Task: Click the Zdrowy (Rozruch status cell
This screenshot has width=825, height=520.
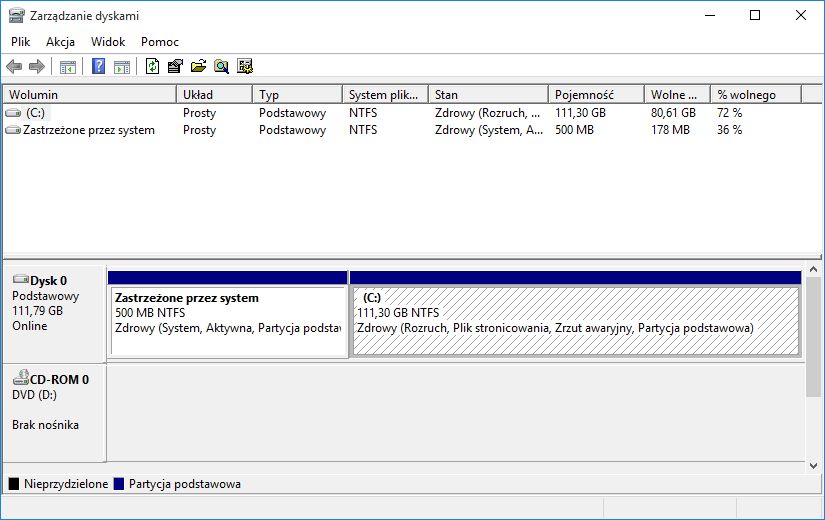Action: pyautogui.click(x=487, y=113)
